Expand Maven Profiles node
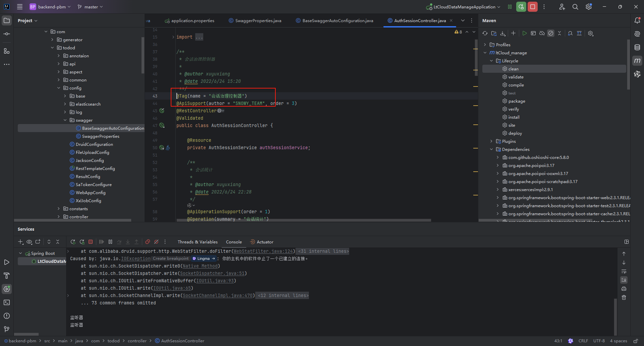The width and height of the screenshot is (644, 346). pos(485,45)
